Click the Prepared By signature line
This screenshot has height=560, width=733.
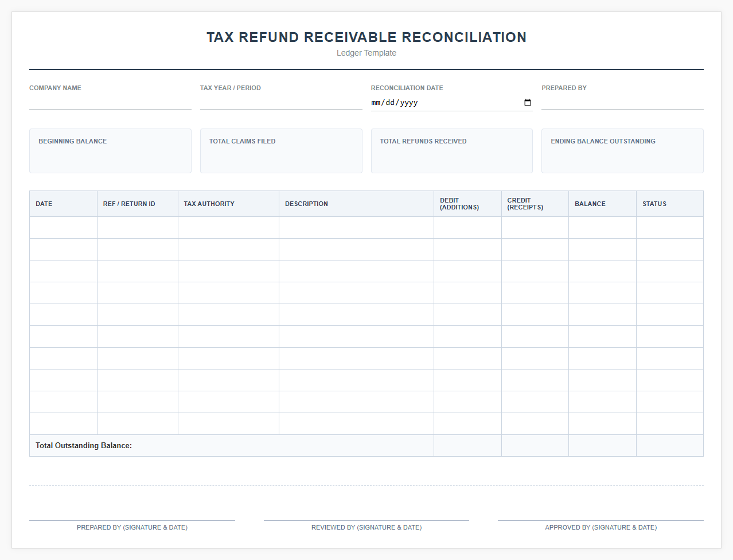click(132, 520)
